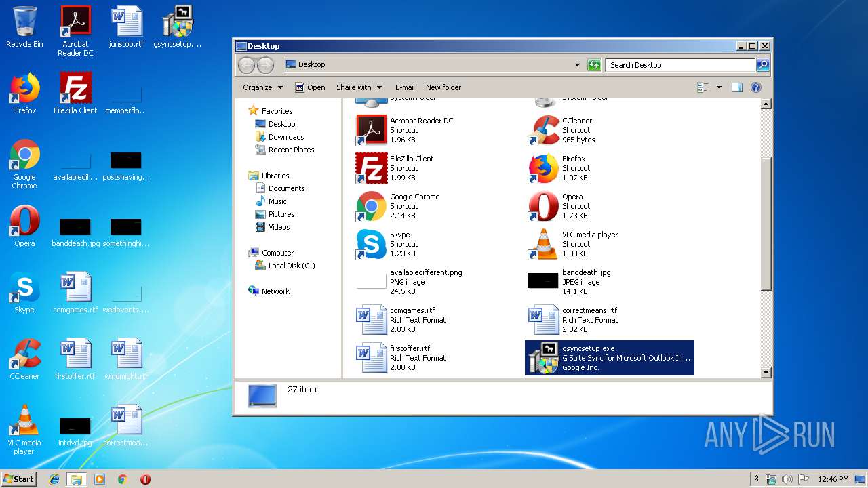Click the refresh button beside address bar
The height and width of the screenshot is (488, 868).
pos(594,65)
